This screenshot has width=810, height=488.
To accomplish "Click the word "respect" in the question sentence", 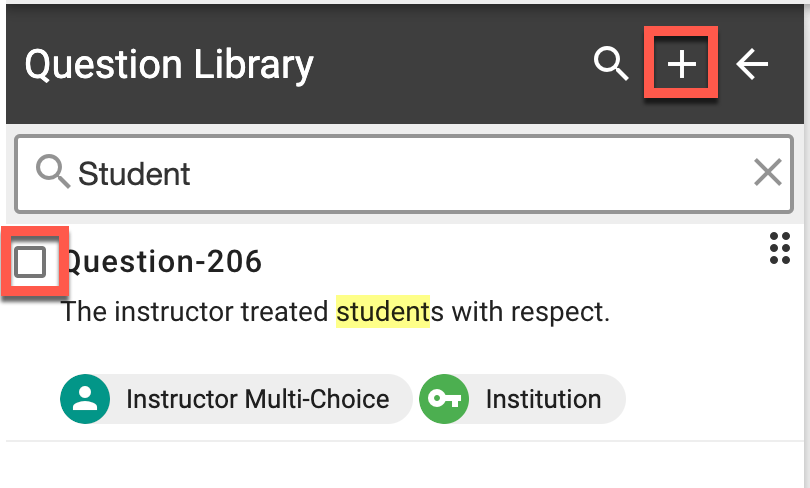I will (x=562, y=312).
